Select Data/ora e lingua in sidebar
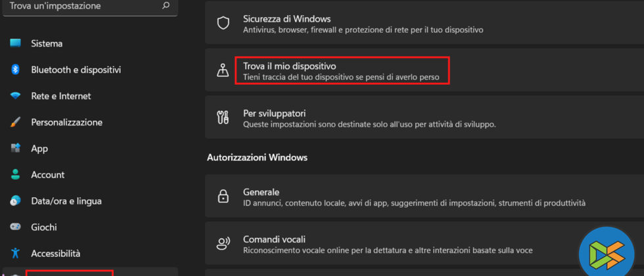Viewport: 644px width, 276px height. (x=66, y=201)
